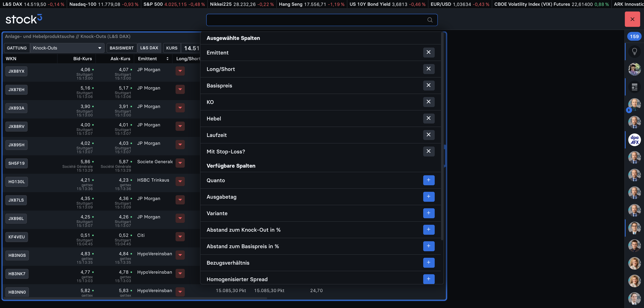Click L&S DAX in the ticker bar
The image size is (644, 308).
[33, 4]
